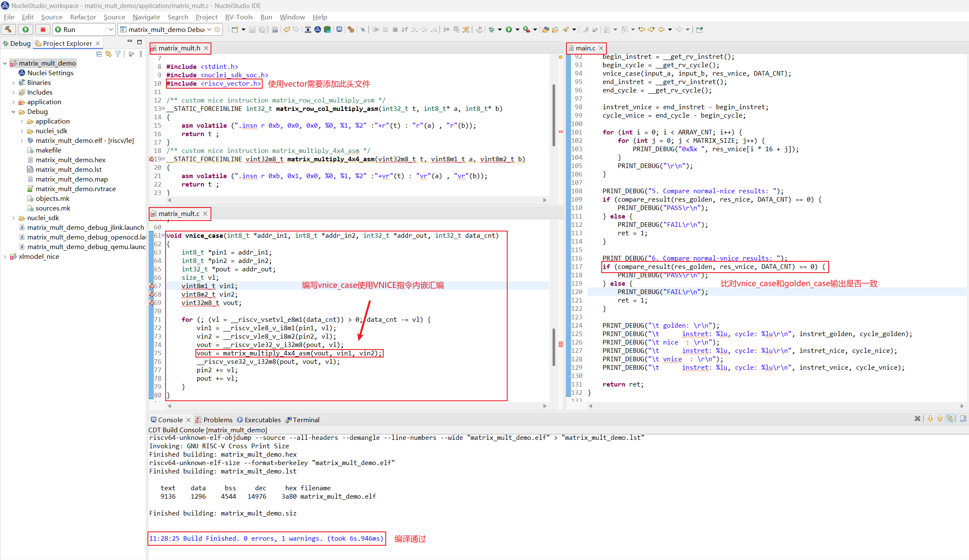Click vertical scrollbar of matrix_mult.c editor

coord(554,347)
